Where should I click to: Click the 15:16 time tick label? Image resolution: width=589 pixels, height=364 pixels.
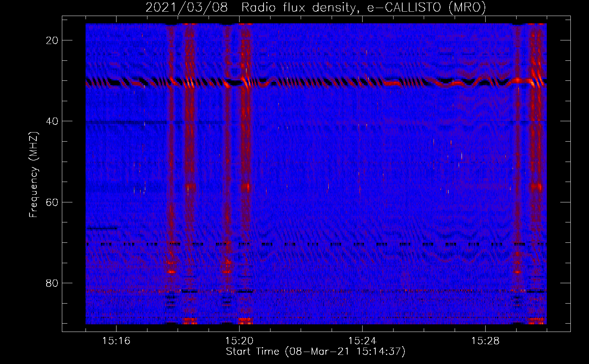point(116,341)
